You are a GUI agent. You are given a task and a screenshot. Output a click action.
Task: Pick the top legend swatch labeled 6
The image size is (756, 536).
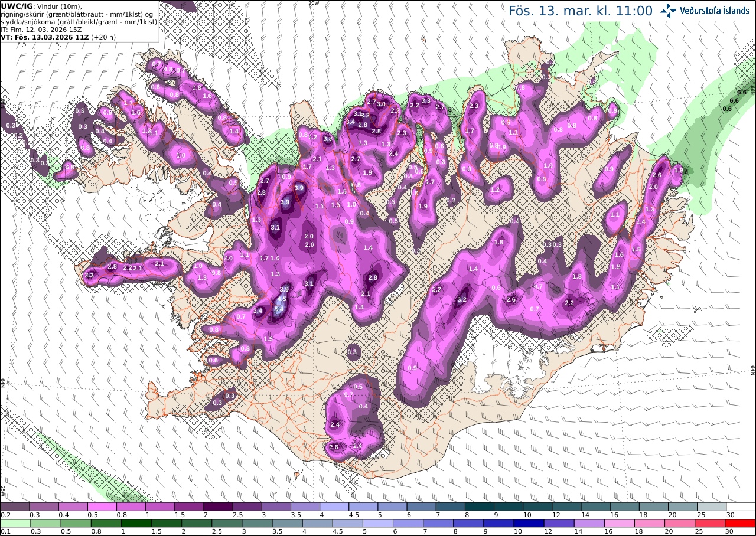point(421,506)
